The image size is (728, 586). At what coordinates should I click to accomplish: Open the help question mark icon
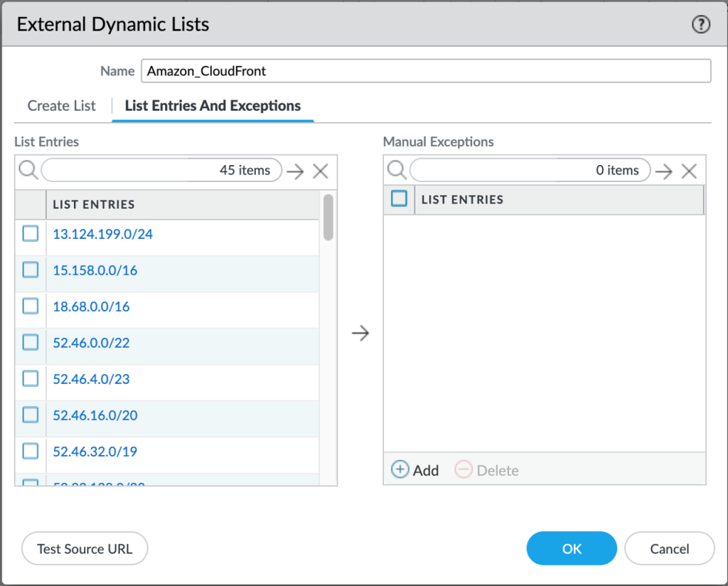[701, 24]
